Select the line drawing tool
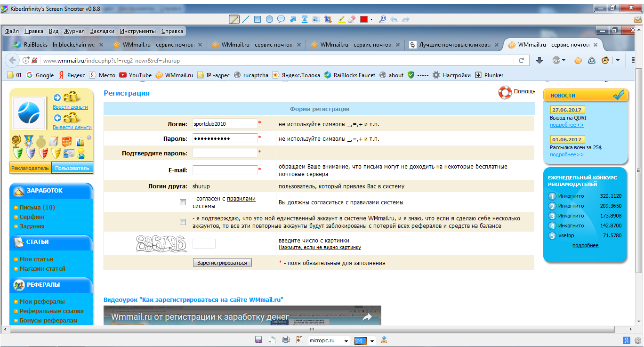The image size is (644, 347). tap(246, 19)
